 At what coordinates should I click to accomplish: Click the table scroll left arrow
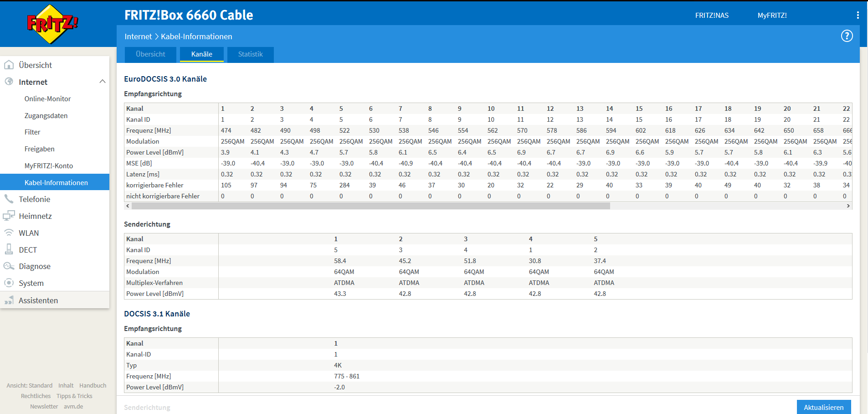(128, 206)
